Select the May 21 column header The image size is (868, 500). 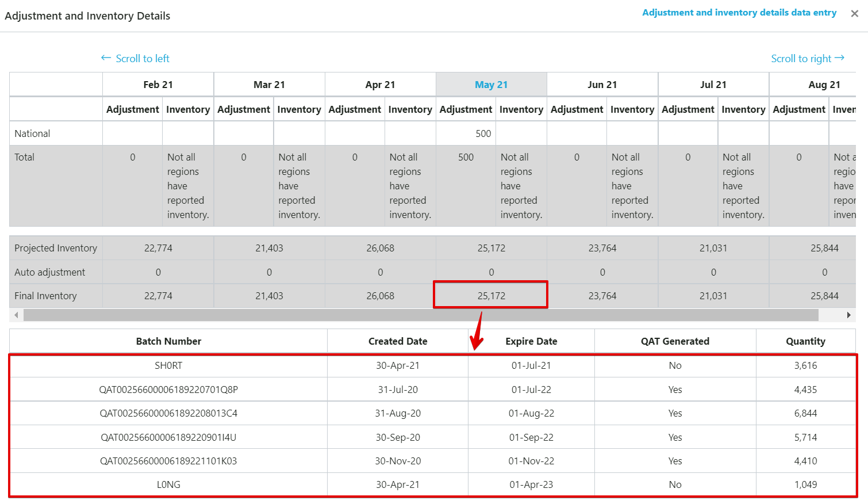click(x=491, y=85)
